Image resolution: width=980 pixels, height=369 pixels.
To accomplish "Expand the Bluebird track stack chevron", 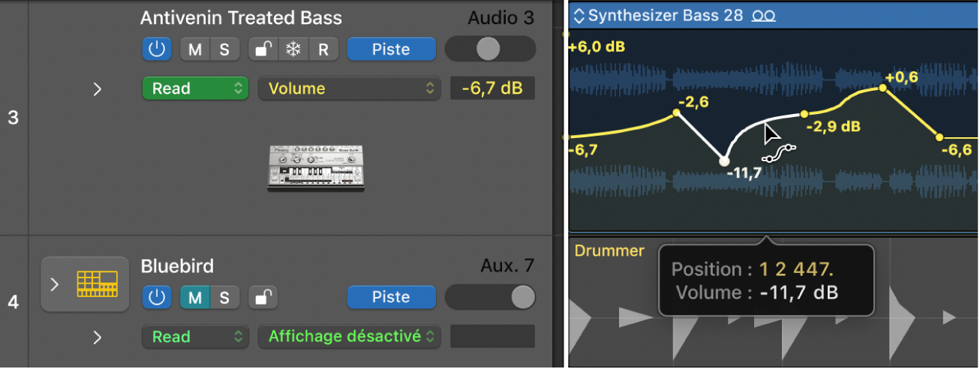I will pyautogui.click(x=54, y=284).
